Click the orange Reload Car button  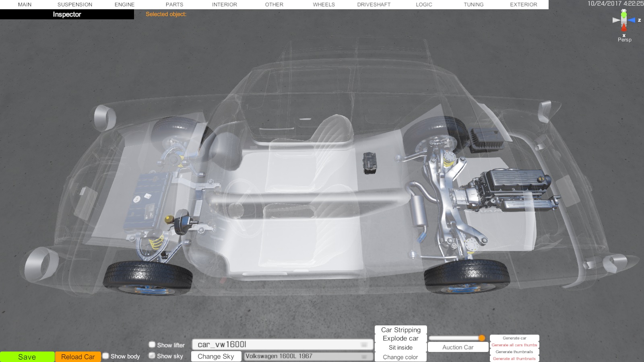tap(78, 357)
